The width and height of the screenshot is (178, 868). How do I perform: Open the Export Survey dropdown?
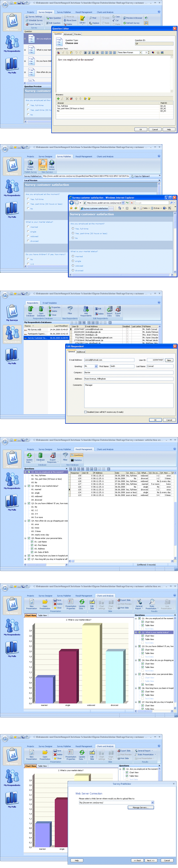pos(34,24)
